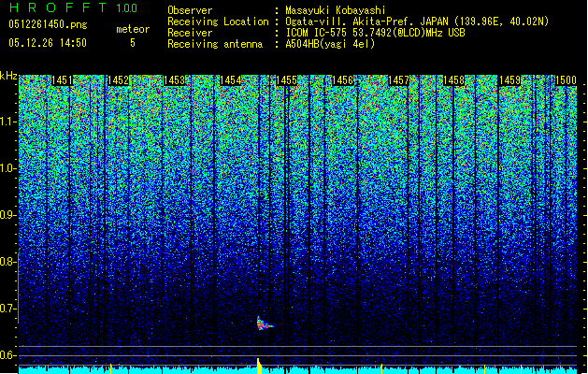Click the 1.1 kHz axis tick label
Viewport: 588px width, 374px height.
click(7, 122)
